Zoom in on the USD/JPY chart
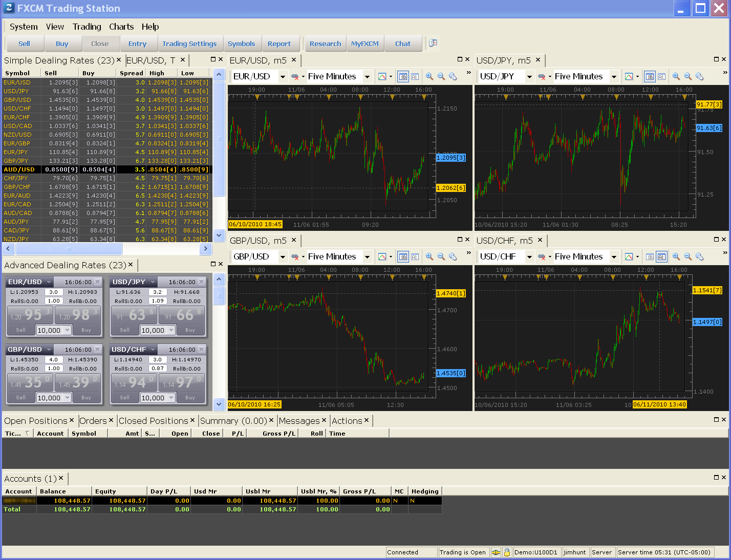Screen dimensions: 731x560 676,76
